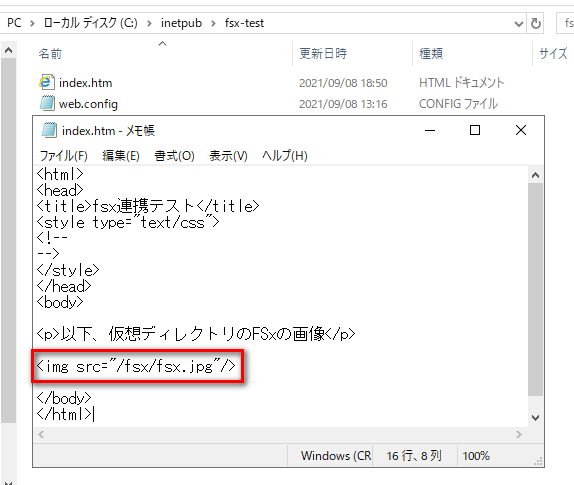Click the </style> line in the editor
Viewport: 574px width, 485px height.
coord(68,271)
